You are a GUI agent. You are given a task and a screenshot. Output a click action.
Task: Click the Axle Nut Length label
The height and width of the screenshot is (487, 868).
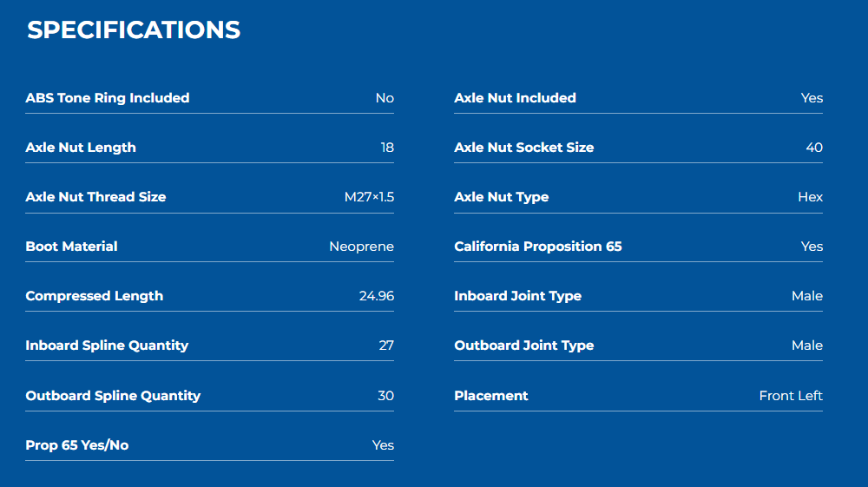[x=81, y=148]
